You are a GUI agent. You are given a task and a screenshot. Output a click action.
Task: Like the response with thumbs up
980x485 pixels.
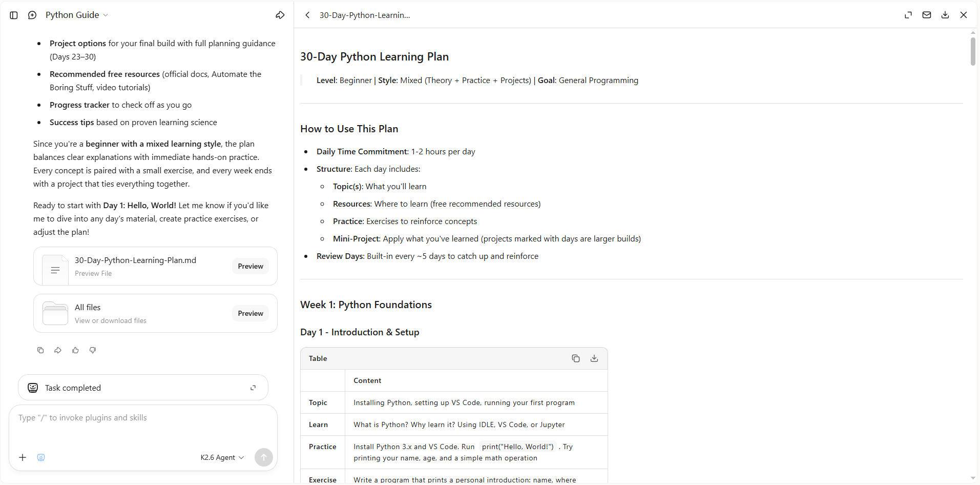pyautogui.click(x=75, y=350)
